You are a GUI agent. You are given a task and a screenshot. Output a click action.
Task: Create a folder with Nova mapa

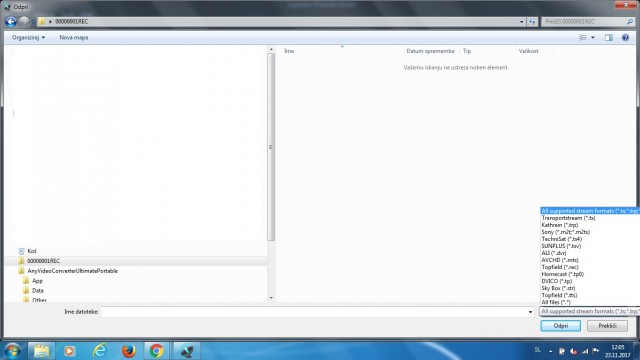tap(73, 38)
